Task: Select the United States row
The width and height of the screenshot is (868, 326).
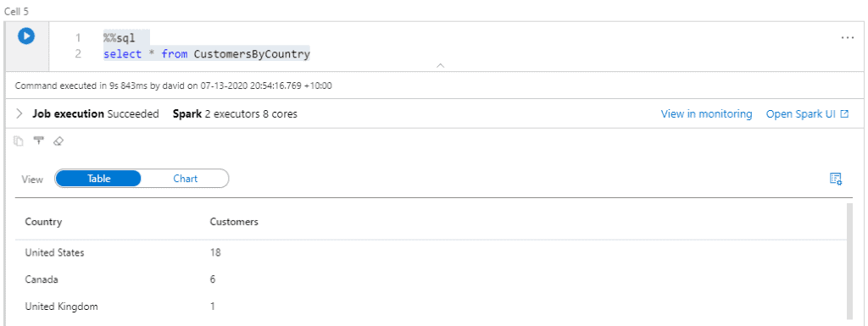Action: coord(431,252)
